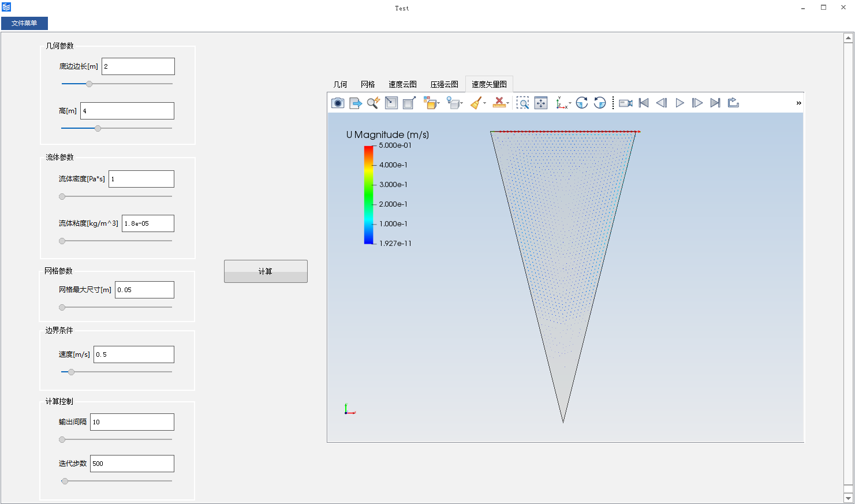
Task: Click the broom clear icon
Action: (x=476, y=103)
